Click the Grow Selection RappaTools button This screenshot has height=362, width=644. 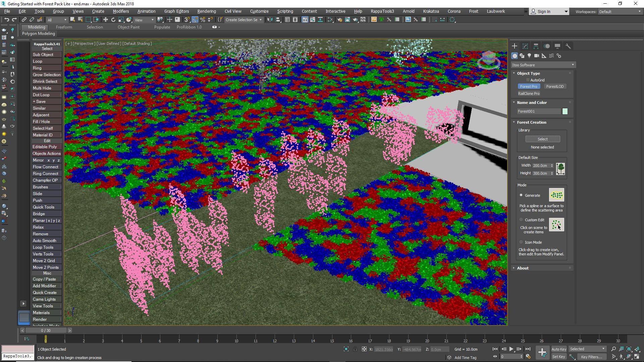47,74
